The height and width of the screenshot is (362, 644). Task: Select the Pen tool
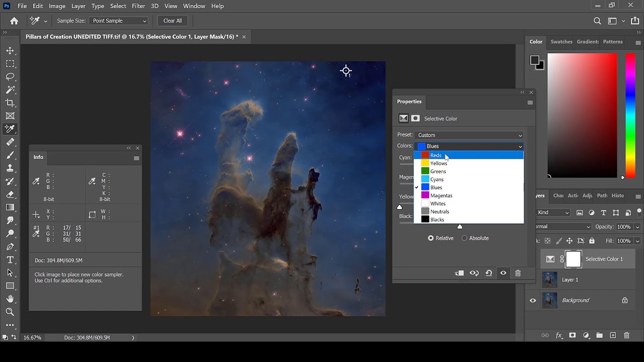pyautogui.click(x=10, y=247)
